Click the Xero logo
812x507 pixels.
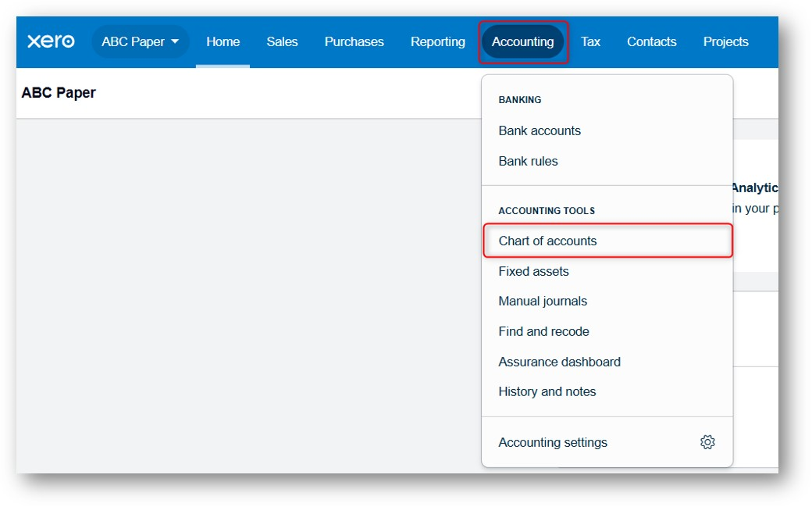coord(51,41)
